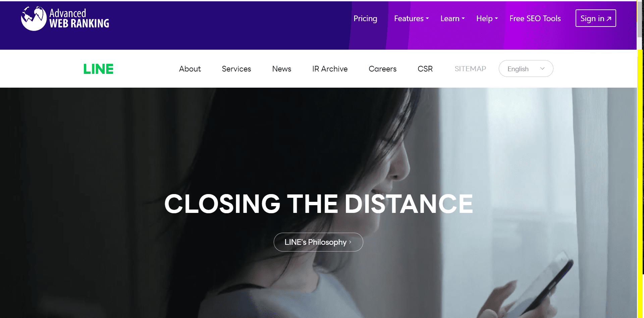644x318 pixels.
Task: Click the chevron in the English language selector
Action: [x=542, y=69]
